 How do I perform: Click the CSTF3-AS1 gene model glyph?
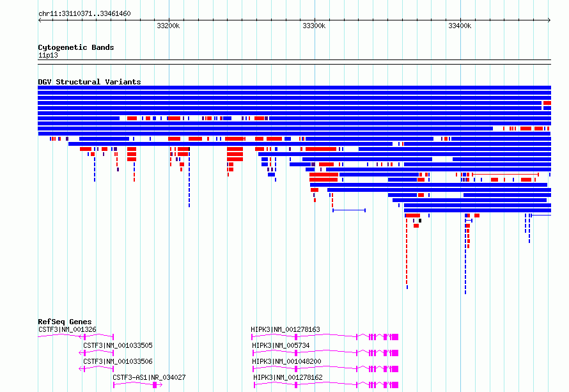point(137,385)
